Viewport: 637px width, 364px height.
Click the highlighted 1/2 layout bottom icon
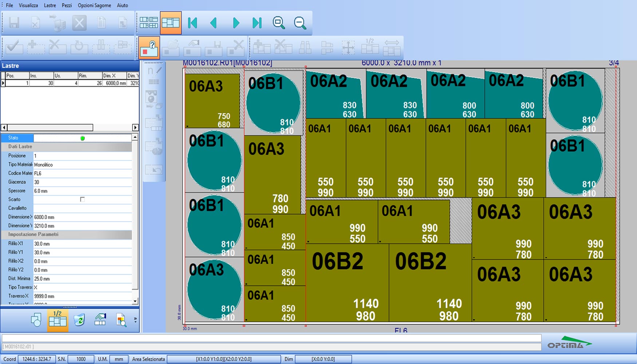58,320
